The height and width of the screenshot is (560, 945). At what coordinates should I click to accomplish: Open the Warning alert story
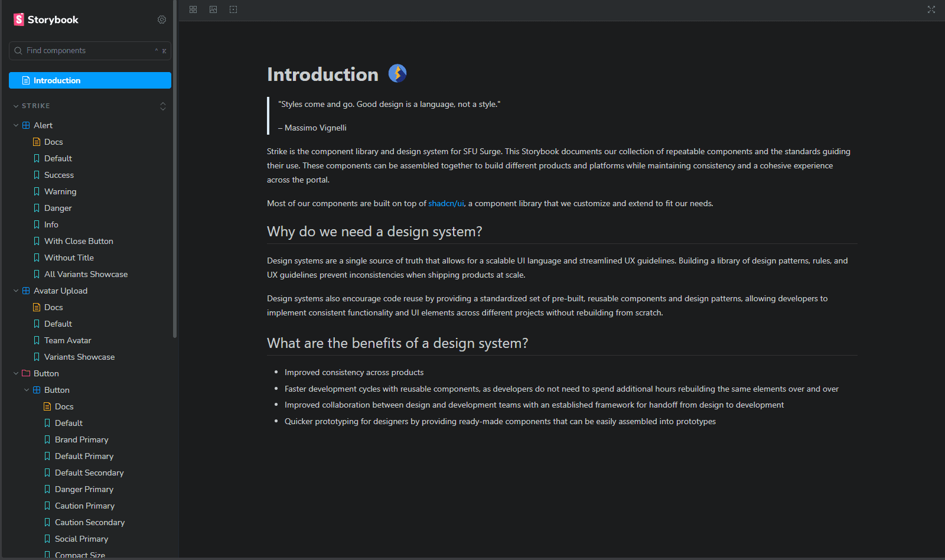point(60,191)
